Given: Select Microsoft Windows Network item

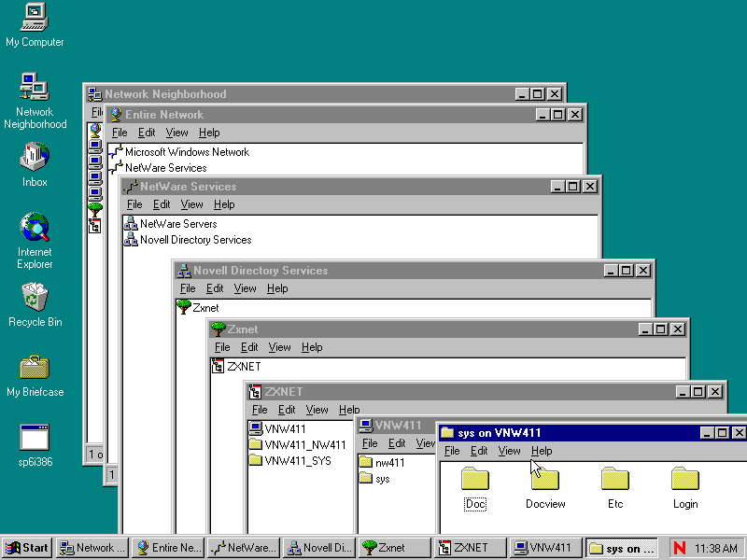Looking at the screenshot, I should 178,152.
